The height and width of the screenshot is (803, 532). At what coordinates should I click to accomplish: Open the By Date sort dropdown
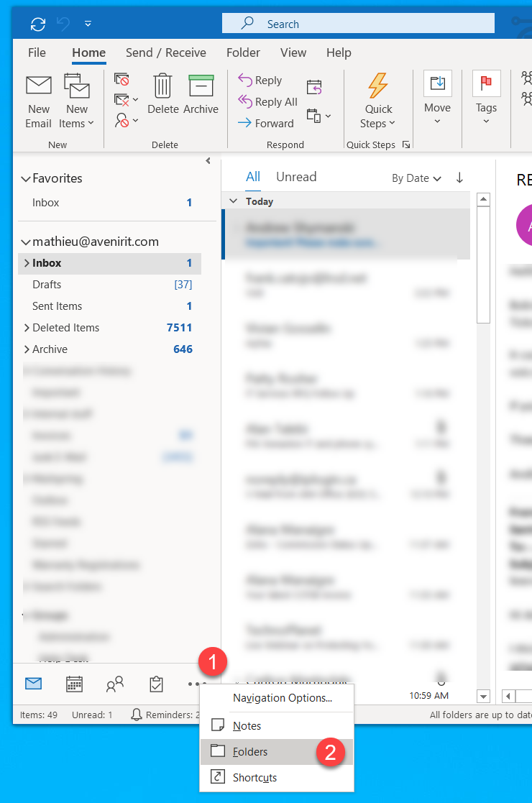pos(416,178)
